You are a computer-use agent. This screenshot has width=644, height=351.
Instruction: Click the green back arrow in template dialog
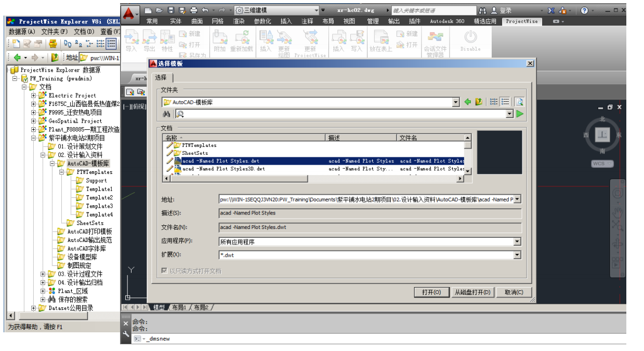tap(468, 102)
